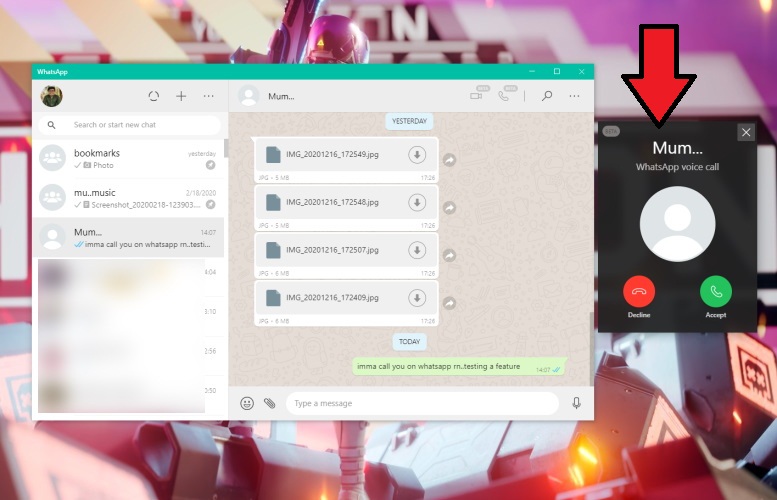Open the Status circle icon
Screen dimensions: 777x500
[154, 96]
